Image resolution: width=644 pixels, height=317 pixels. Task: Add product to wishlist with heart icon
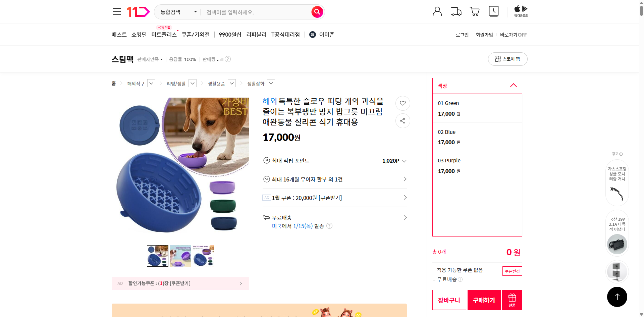[x=402, y=103]
